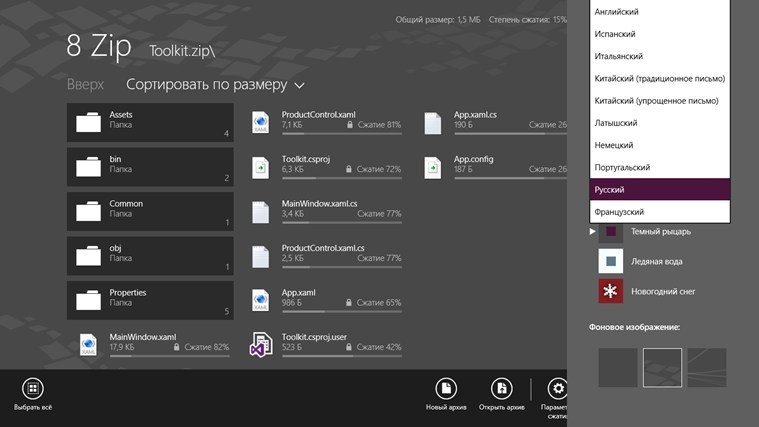Click the Open Archive (Открыть архив) icon
The width and height of the screenshot is (759, 427).
[501, 388]
